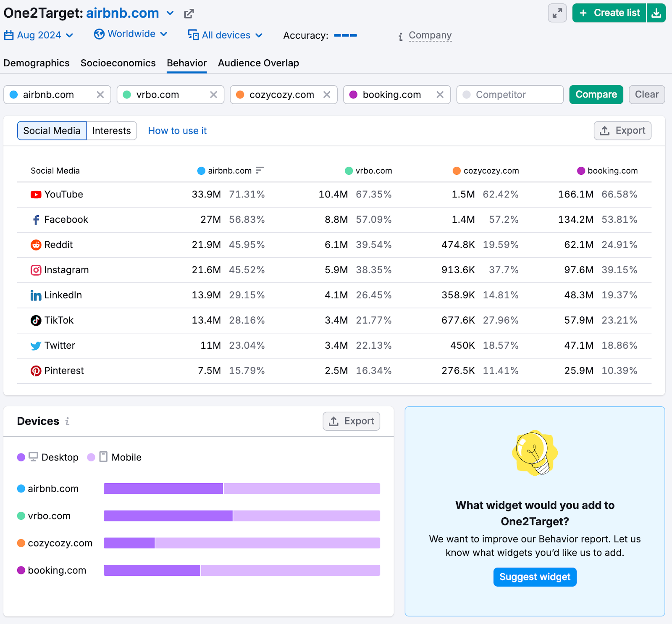Click the Pinterest platform icon
This screenshot has width=672, height=624.
coord(36,371)
